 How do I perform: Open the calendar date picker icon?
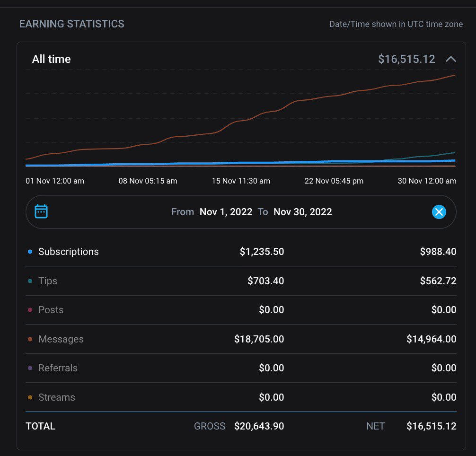point(41,211)
